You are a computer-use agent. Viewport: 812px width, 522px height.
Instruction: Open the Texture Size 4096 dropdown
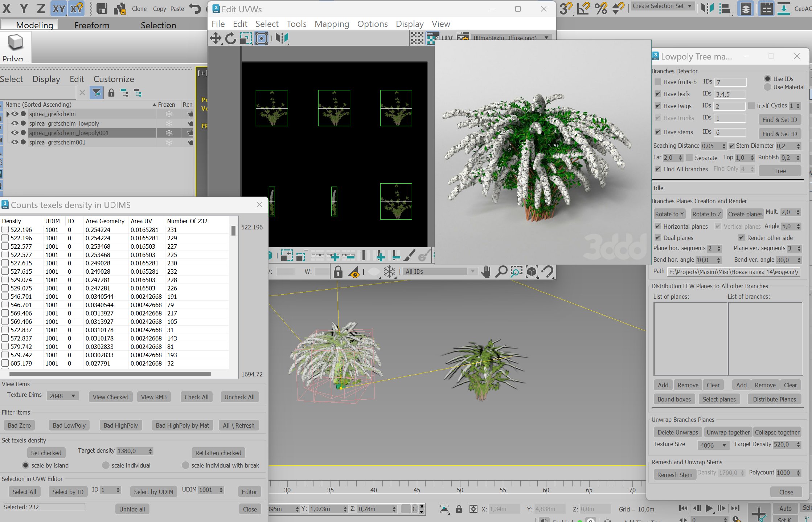coord(713,445)
